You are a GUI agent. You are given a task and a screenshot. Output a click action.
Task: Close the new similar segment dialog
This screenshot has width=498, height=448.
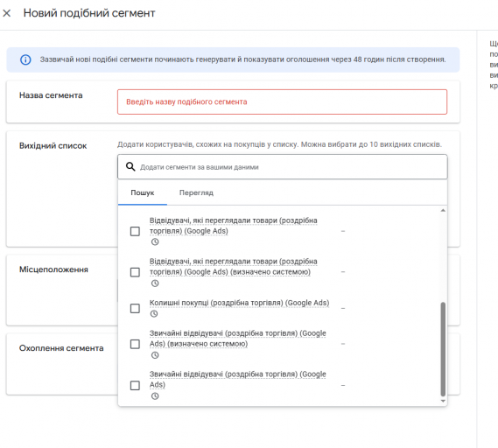click(7, 13)
